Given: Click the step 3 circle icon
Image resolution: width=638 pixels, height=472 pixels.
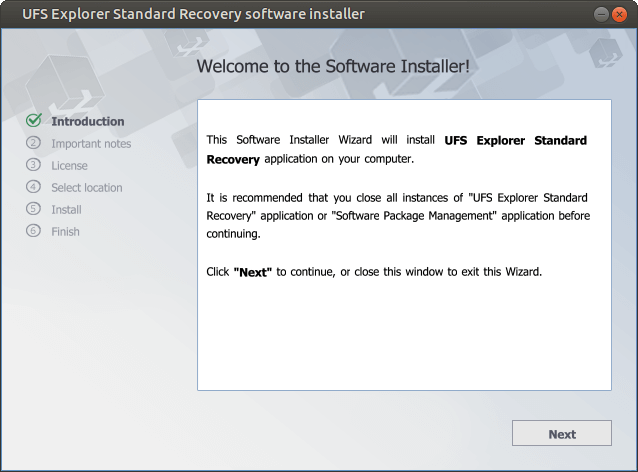Looking at the screenshot, I should click(33, 165).
